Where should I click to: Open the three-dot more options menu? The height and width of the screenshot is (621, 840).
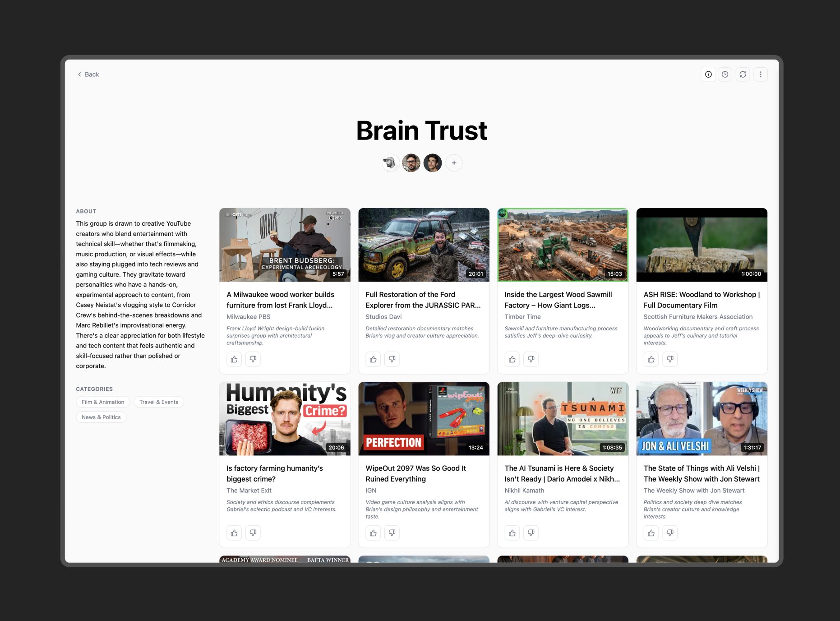tap(761, 74)
